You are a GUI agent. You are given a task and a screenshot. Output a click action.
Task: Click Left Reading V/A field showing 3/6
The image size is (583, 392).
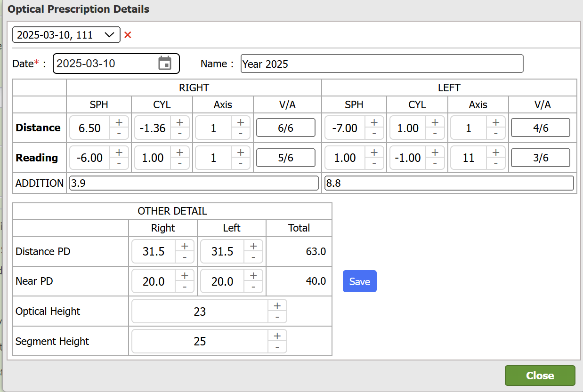[x=541, y=158]
